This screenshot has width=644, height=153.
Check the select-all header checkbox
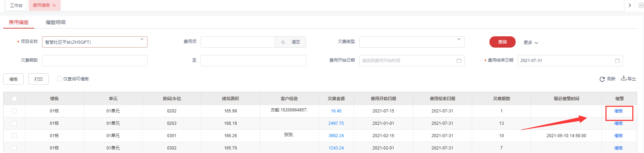point(14,99)
